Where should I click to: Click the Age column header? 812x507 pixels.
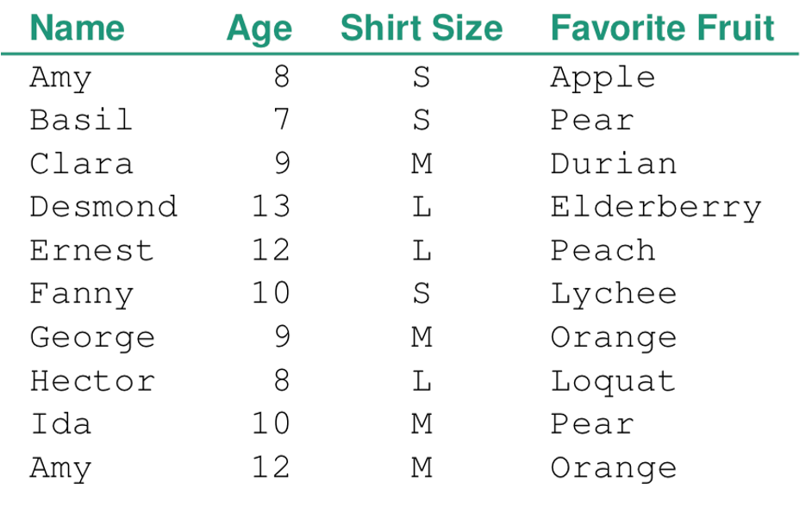tap(259, 28)
